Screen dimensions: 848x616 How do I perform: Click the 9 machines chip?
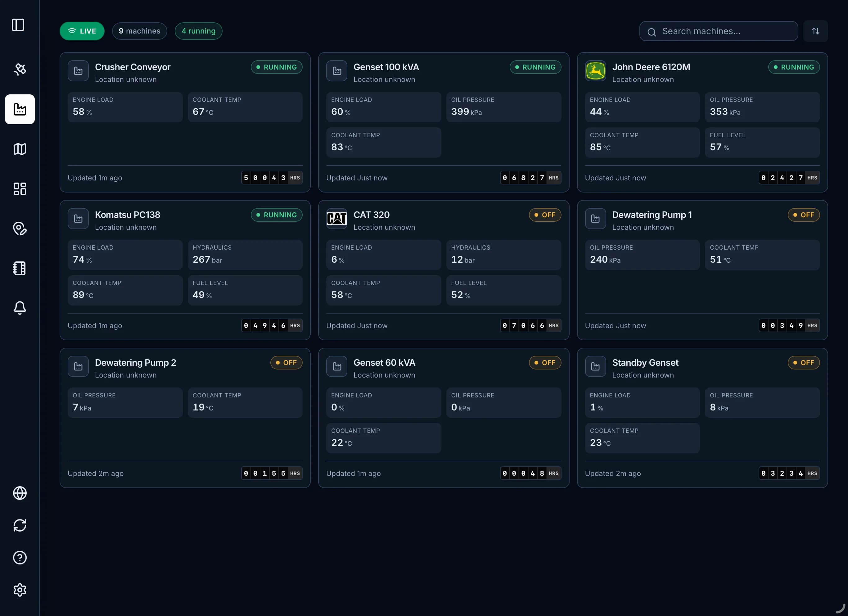(139, 31)
